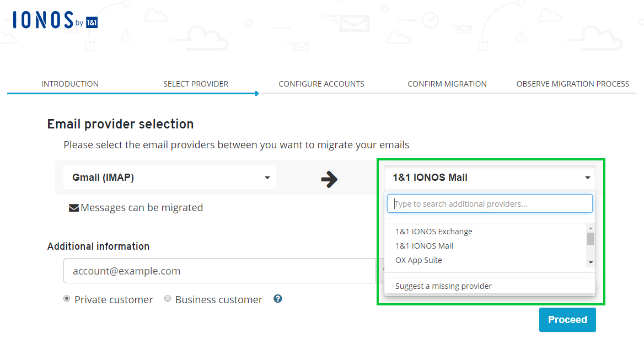644x344 pixels.
Task: Click the envelope icon beside Messages can be migrated
Action: pyautogui.click(x=74, y=208)
